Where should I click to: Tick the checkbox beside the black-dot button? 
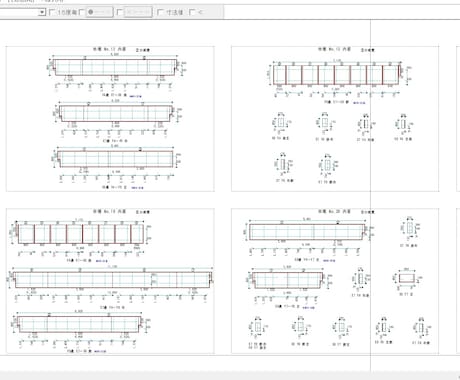82,12
